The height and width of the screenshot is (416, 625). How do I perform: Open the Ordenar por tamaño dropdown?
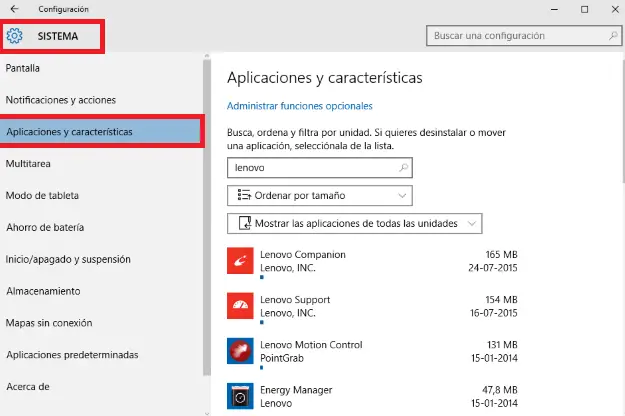coord(320,196)
